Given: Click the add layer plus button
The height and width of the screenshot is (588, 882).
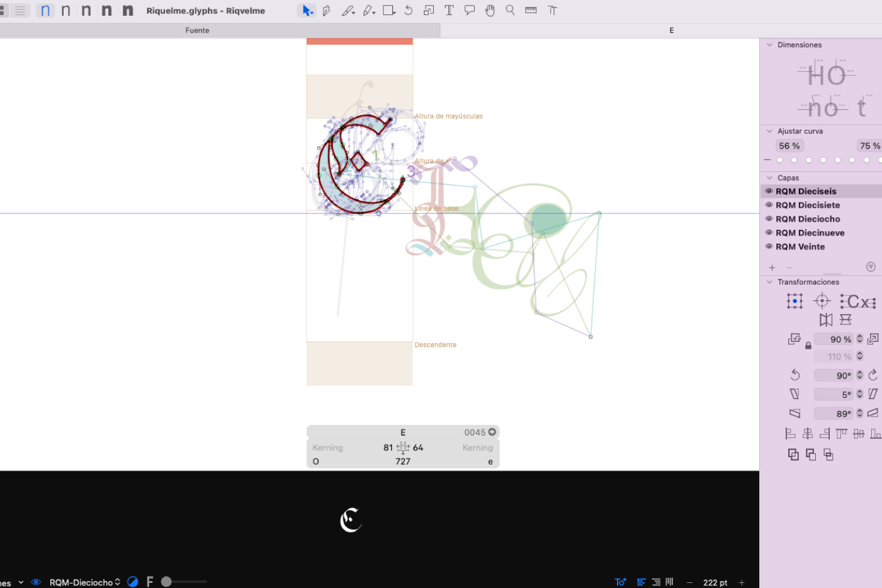Looking at the screenshot, I should 772,268.
